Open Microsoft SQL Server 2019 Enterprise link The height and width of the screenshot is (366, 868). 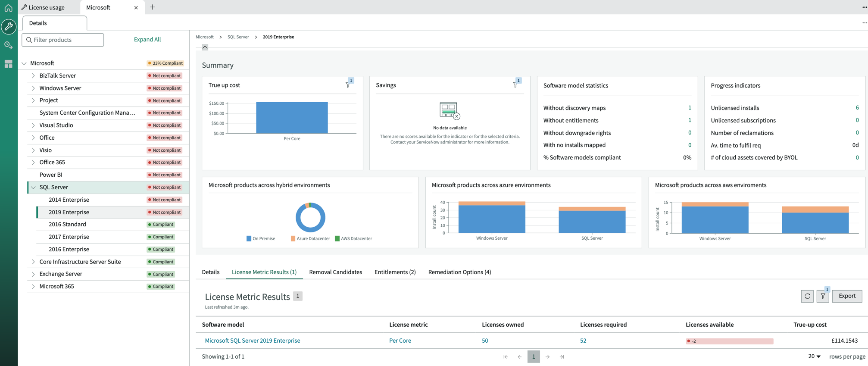[x=253, y=341]
